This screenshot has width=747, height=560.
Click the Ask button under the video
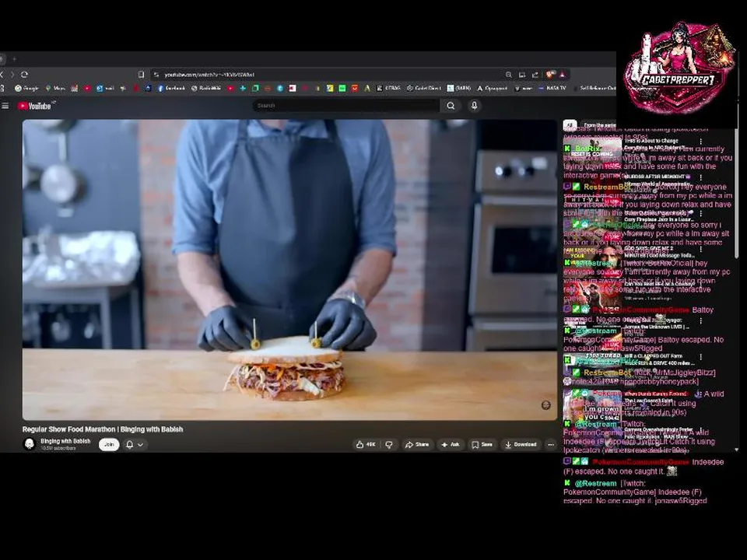[x=451, y=444]
